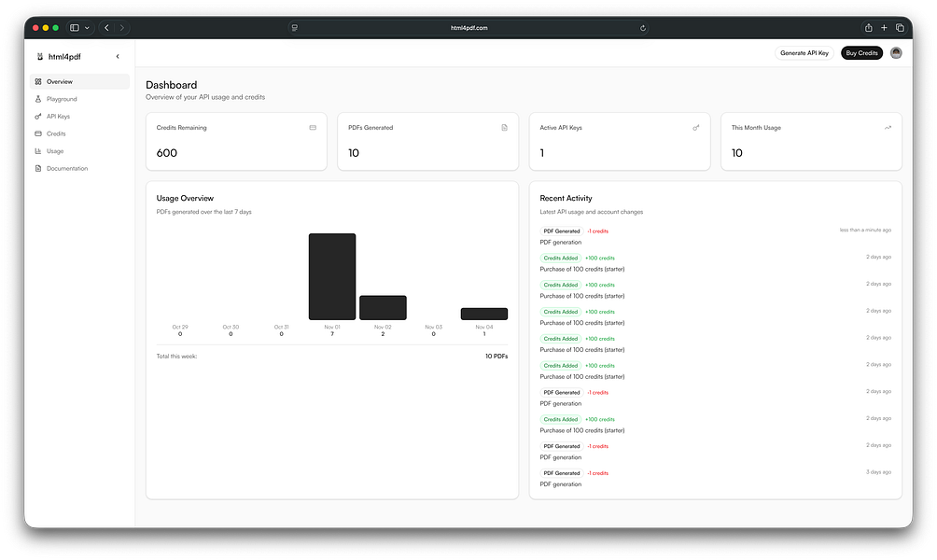Image resolution: width=937 pixels, height=560 pixels.
Task: Click the Overview grid icon in sidebar
Action: [38, 82]
